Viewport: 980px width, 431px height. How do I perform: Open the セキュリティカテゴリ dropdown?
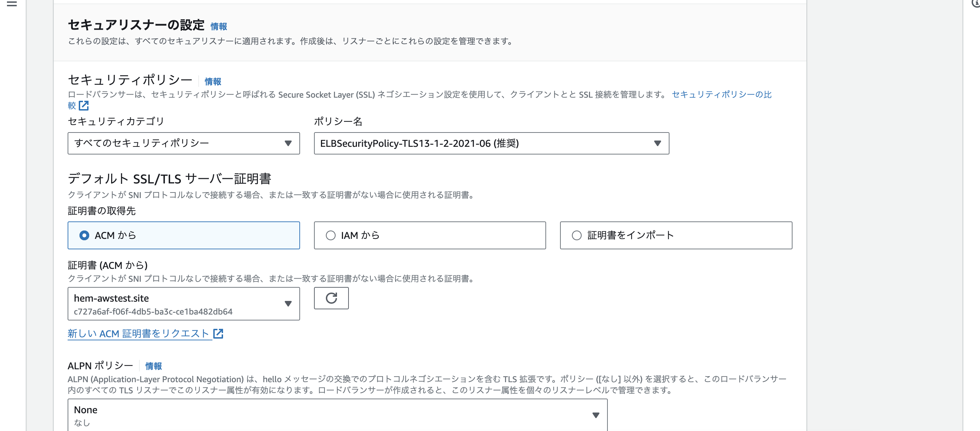pyautogui.click(x=184, y=143)
